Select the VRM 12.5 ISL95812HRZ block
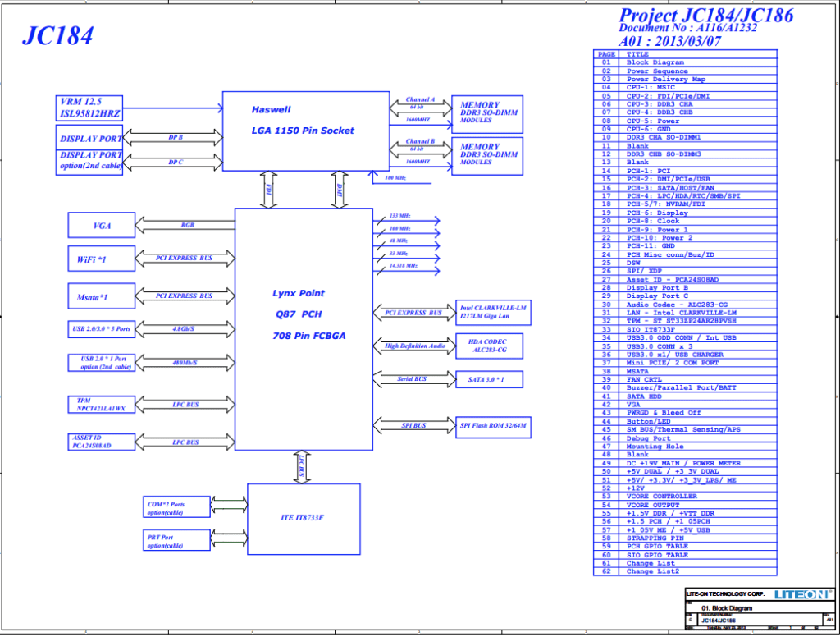 coord(89,108)
